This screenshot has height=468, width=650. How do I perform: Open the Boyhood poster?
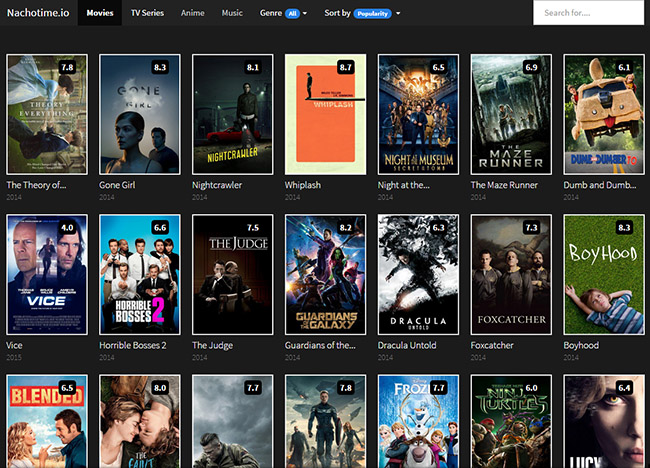[604, 274]
